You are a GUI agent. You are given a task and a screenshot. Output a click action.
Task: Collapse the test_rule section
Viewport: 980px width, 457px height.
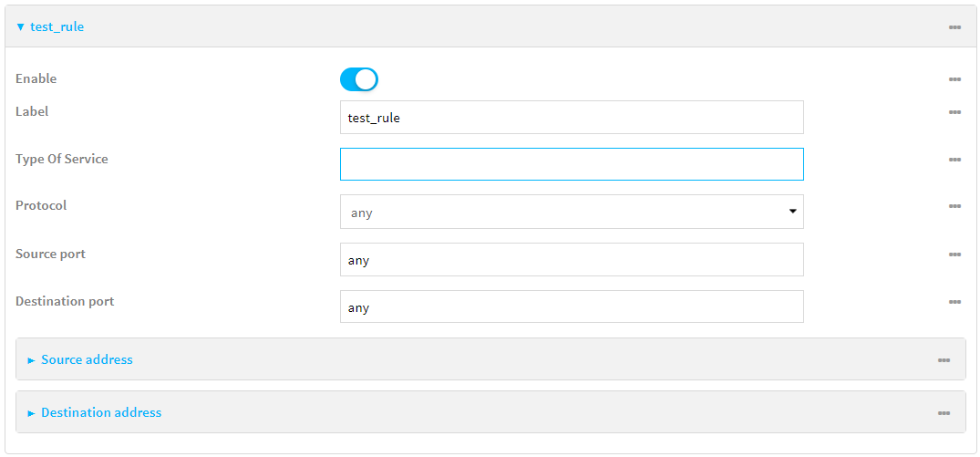(x=50, y=27)
